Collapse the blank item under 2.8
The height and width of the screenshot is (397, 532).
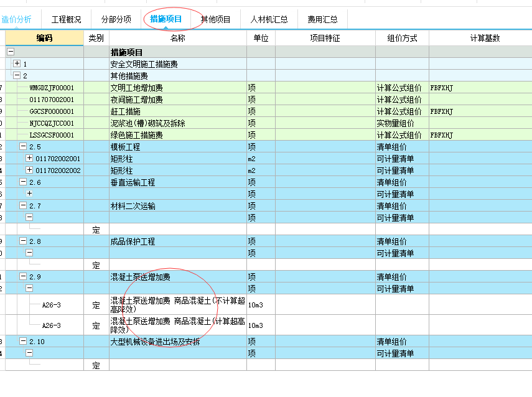click(29, 253)
